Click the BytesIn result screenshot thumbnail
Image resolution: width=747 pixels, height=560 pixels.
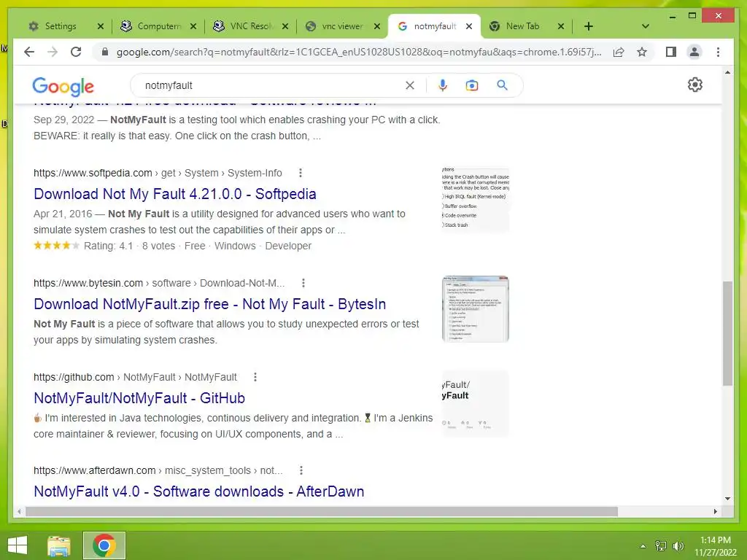(x=476, y=309)
